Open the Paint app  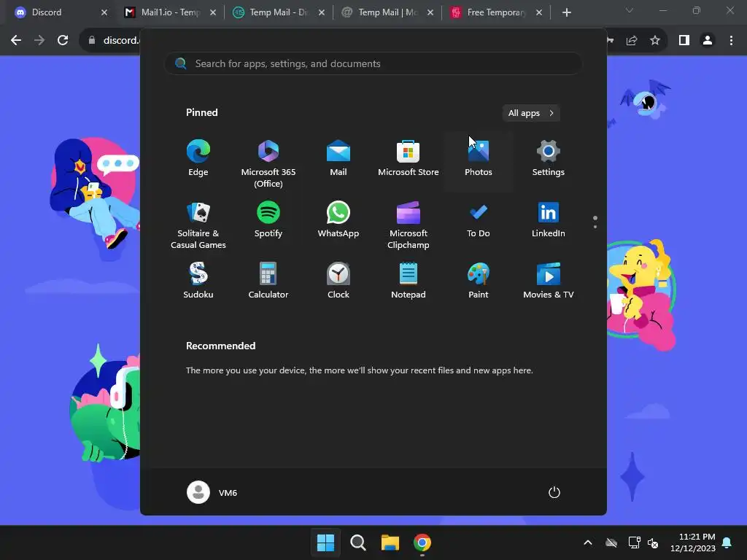coord(479,281)
